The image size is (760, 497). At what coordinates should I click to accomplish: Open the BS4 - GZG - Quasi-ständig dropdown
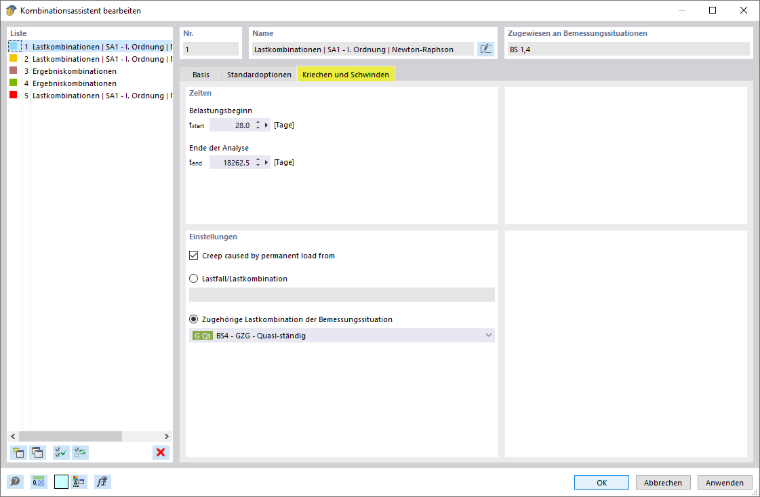click(x=342, y=336)
